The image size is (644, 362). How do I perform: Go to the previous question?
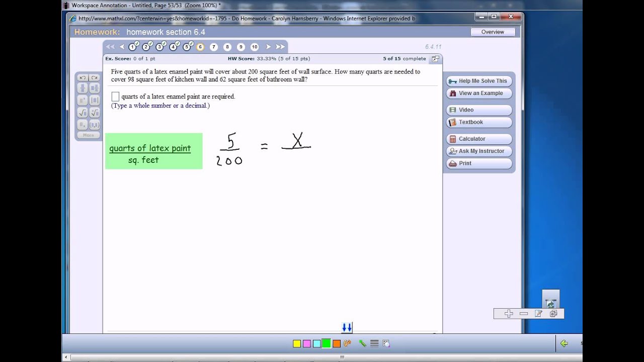122,47
